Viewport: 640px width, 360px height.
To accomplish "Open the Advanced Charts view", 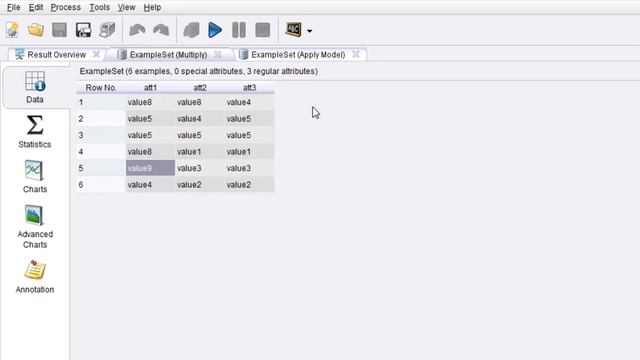I will [35, 227].
